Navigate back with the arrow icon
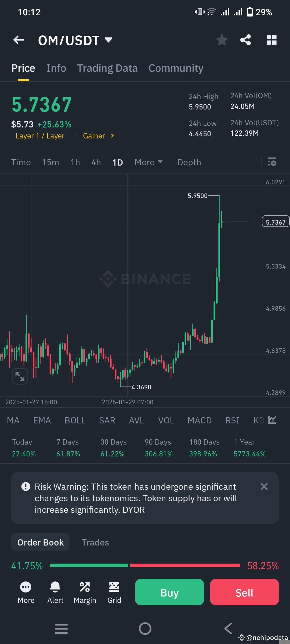Viewport: 290px width, 644px height. pyautogui.click(x=18, y=40)
